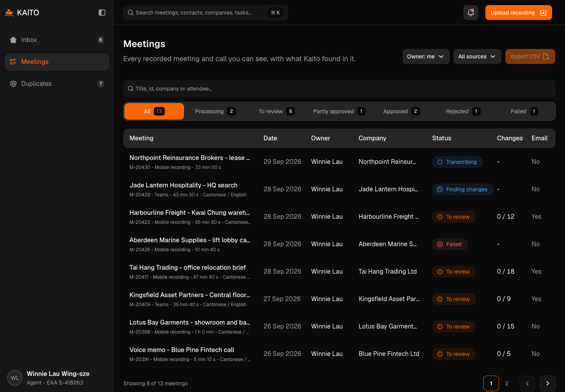565x392 pixels.
Task: Click the Aberdeen Marine Supplies meeting title
Action: click(190, 240)
